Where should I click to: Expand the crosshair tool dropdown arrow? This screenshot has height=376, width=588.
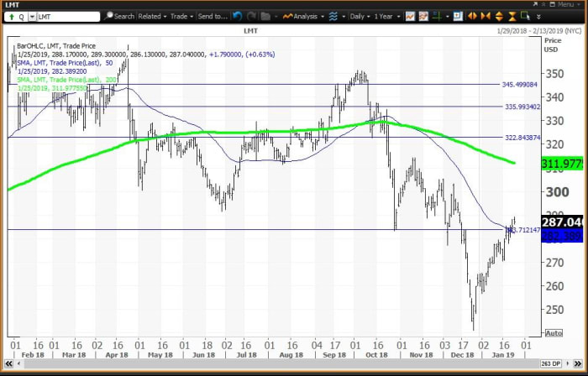(447, 17)
